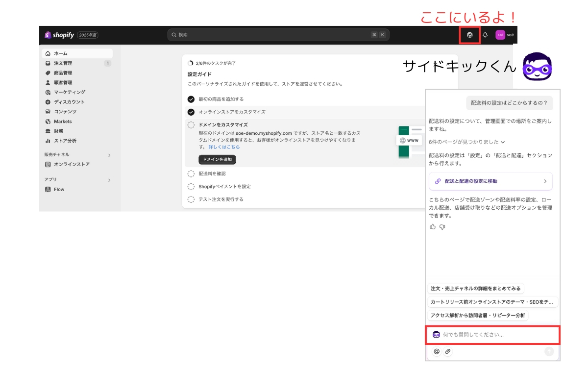Image resolution: width=588 pixels, height=392 pixels.
Task: Open オンラインストア sales channel
Action: [x=78, y=165]
